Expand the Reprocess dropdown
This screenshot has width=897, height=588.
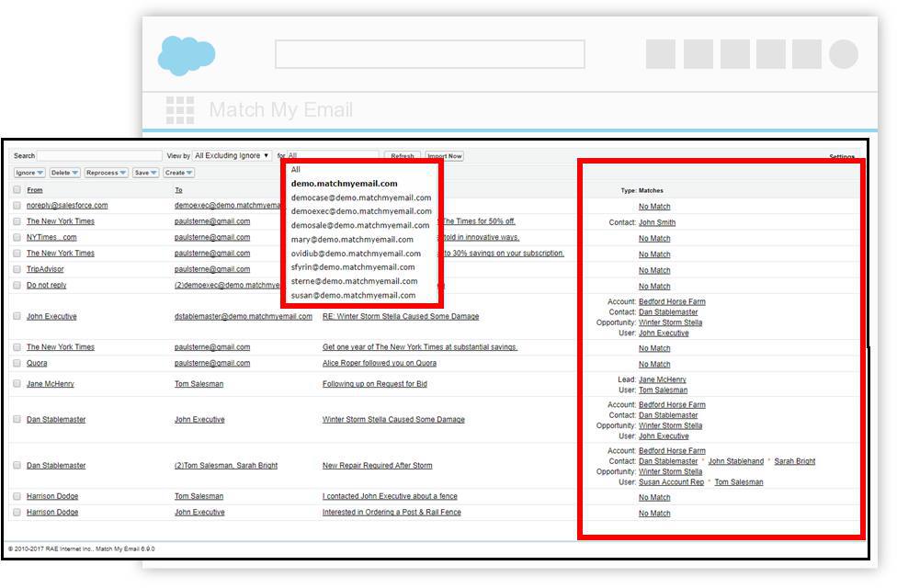[x=106, y=173]
